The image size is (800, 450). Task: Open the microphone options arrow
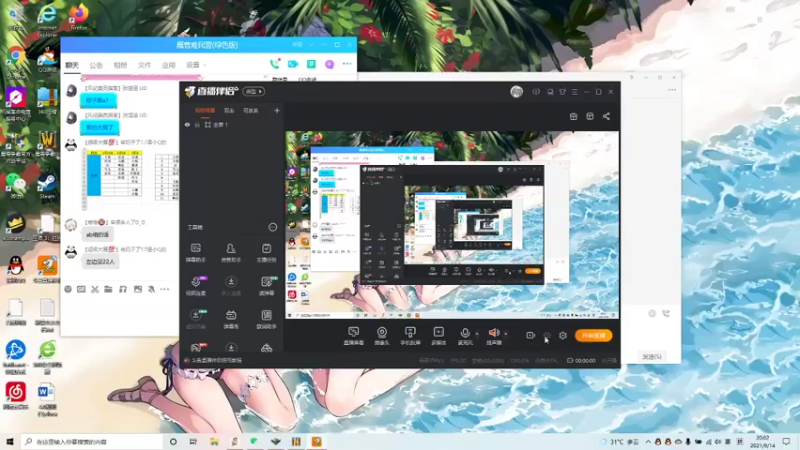point(477,334)
